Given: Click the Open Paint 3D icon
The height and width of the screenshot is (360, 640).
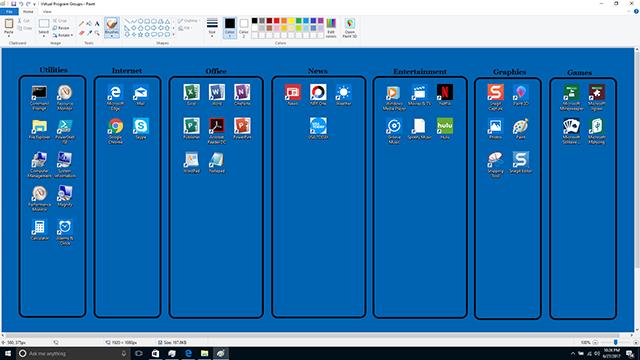Looking at the screenshot, I should coord(349,23).
